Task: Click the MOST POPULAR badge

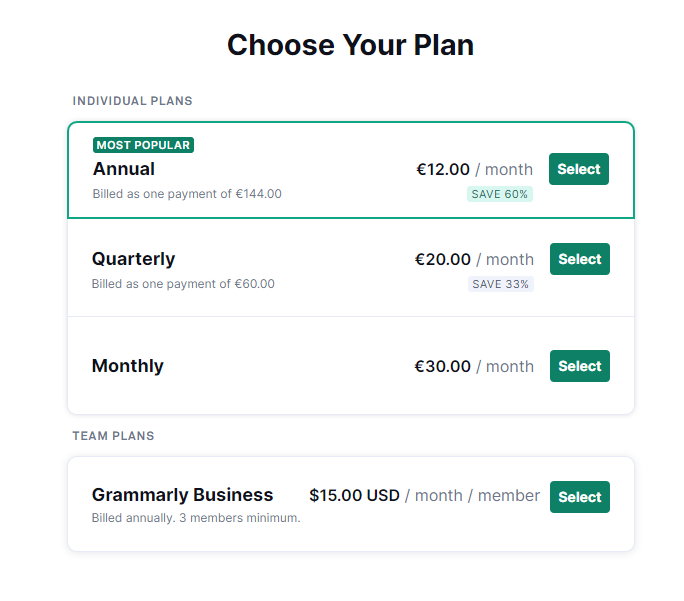Action: pos(143,145)
